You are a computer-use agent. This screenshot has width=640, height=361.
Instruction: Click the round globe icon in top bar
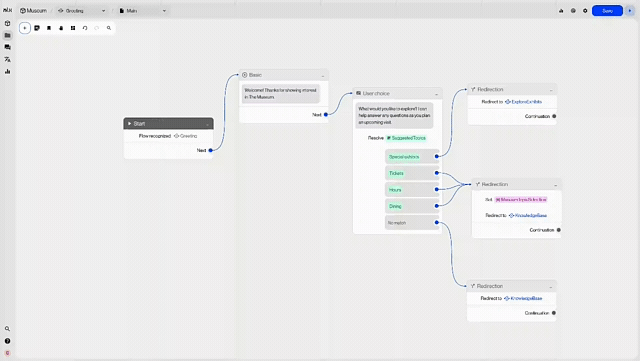click(x=573, y=11)
